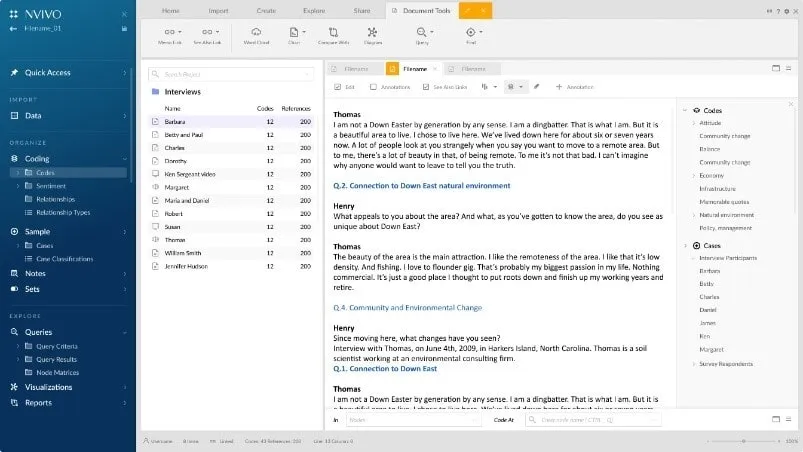The width and height of the screenshot is (803, 452).
Task: Select the Jennifer Hudson interview row
Action: pos(231,266)
